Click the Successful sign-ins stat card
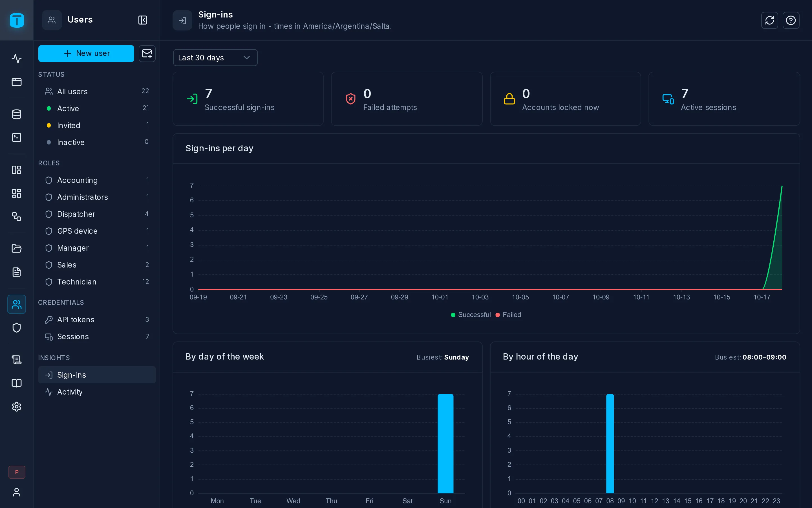 tap(248, 99)
